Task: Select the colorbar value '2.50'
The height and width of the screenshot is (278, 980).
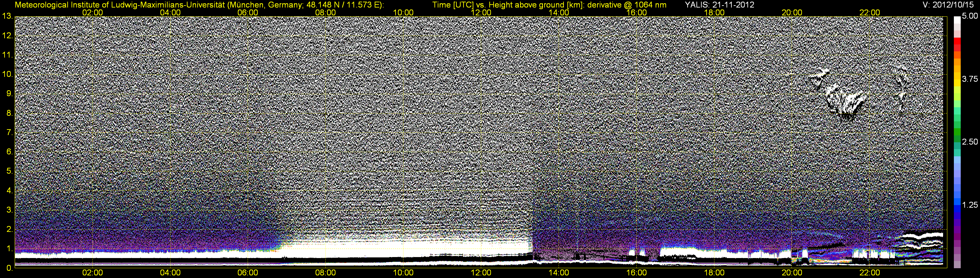Action: [x=970, y=142]
